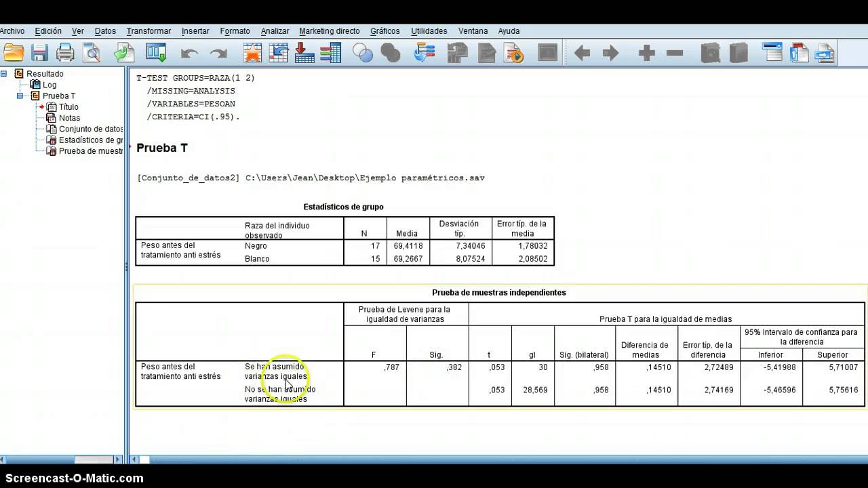Open print preview with the magnifier page icon

point(92,52)
